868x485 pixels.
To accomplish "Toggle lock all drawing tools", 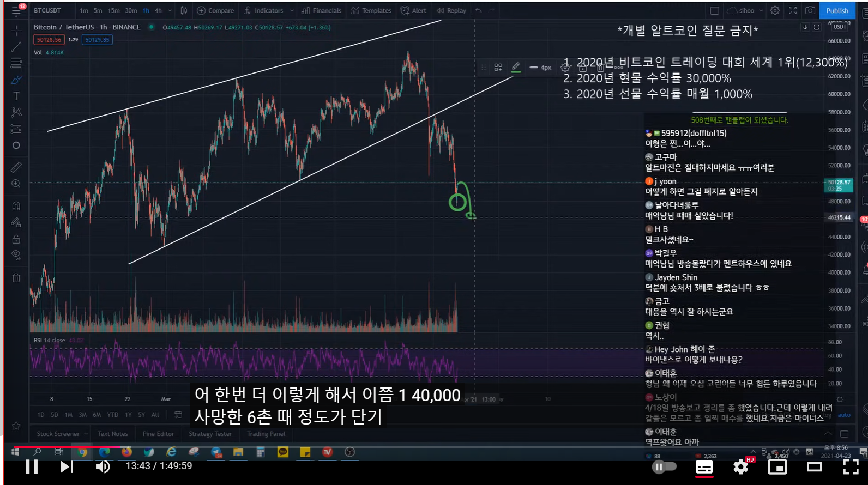I will coord(16,239).
